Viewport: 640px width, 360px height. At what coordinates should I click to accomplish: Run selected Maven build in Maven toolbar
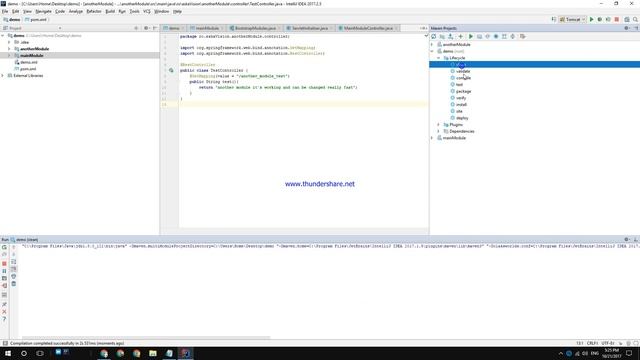tap(471, 36)
